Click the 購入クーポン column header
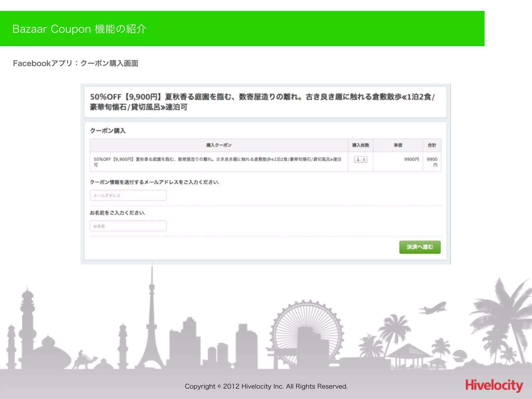The image size is (532, 399). 219,145
